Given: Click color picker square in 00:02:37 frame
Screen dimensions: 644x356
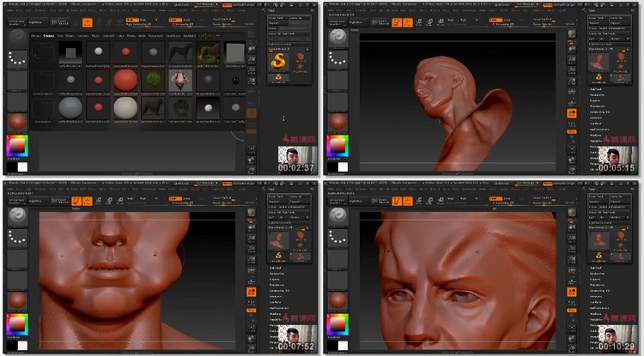Looking at the screenshot, I should pos(17,146).
